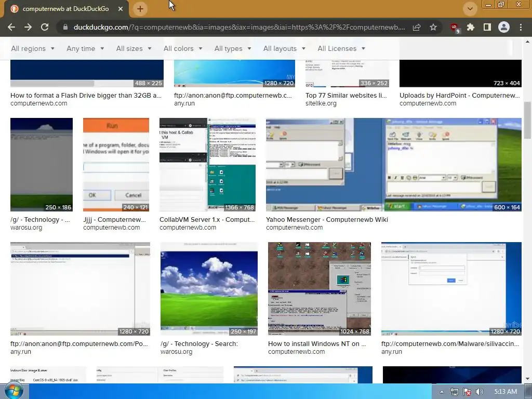Bookmark this page with the star

tap(433, 27)
